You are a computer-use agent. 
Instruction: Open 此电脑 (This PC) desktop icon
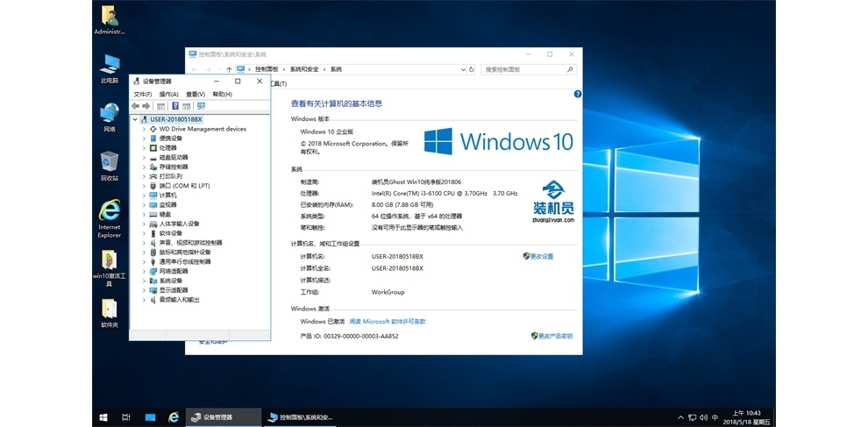click(110, 67)
